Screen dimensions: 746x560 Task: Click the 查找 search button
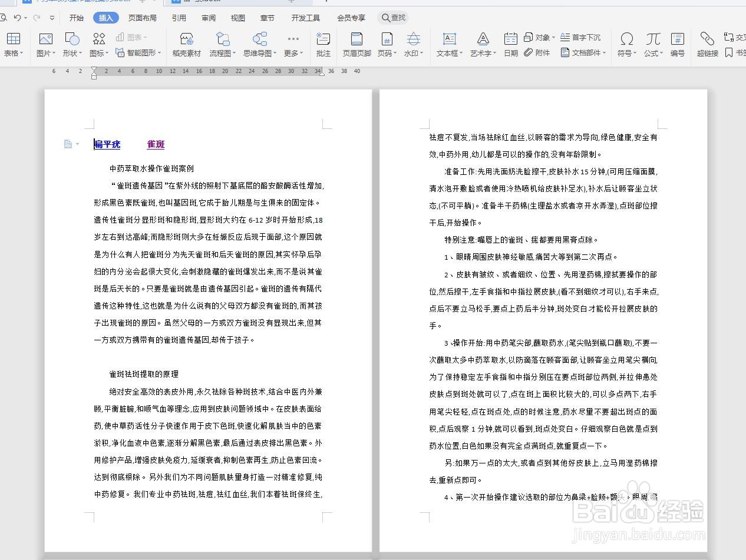tap(394, 18)
